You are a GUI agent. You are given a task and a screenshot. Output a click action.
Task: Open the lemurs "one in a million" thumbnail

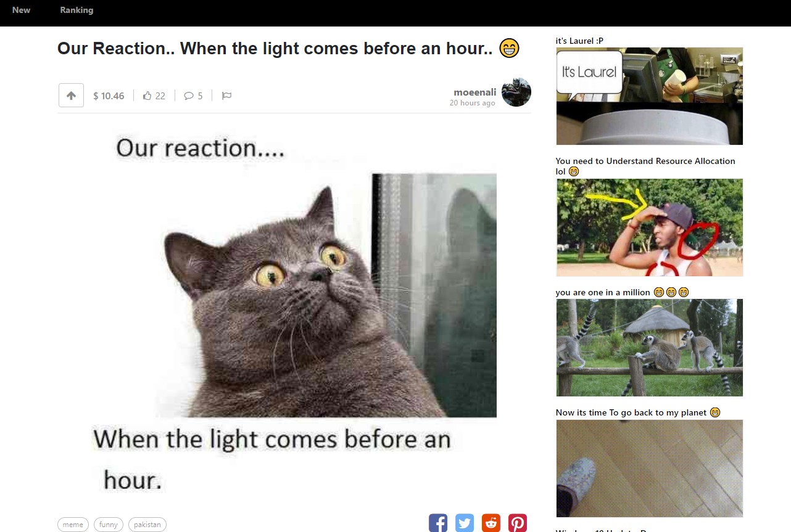coord(650,348)
